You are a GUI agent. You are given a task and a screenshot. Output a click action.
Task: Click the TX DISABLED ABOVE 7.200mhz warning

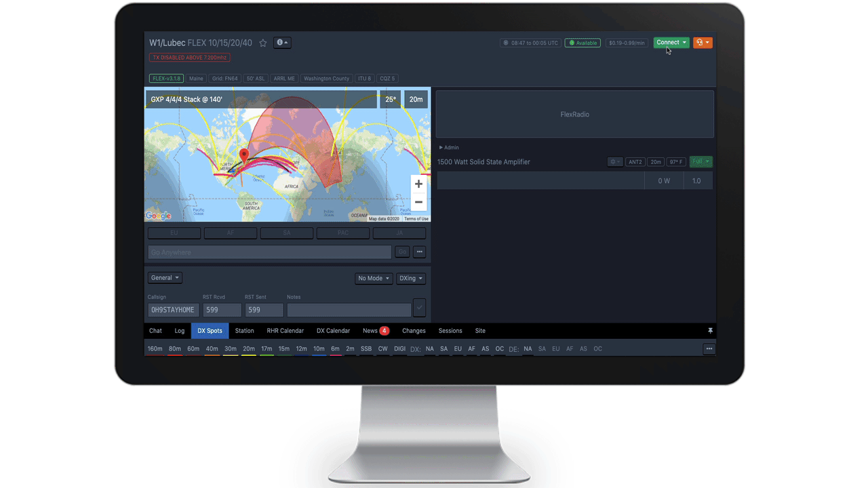tap(190, 58)
